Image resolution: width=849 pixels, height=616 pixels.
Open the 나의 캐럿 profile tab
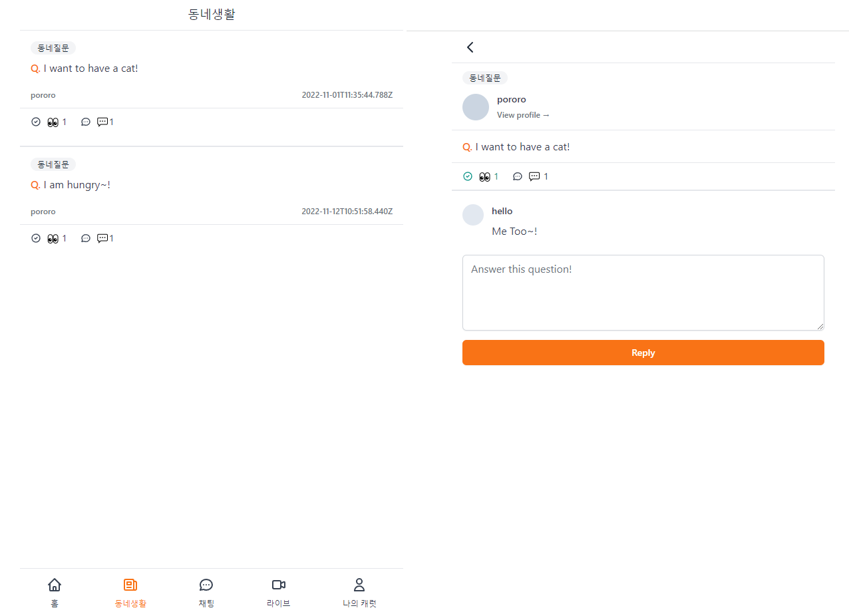click(359, 593)
